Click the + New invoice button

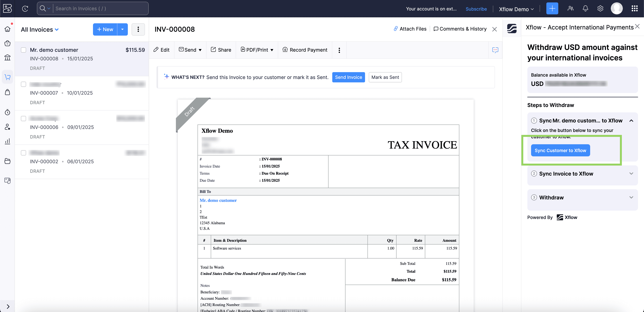tap(105, 29)
